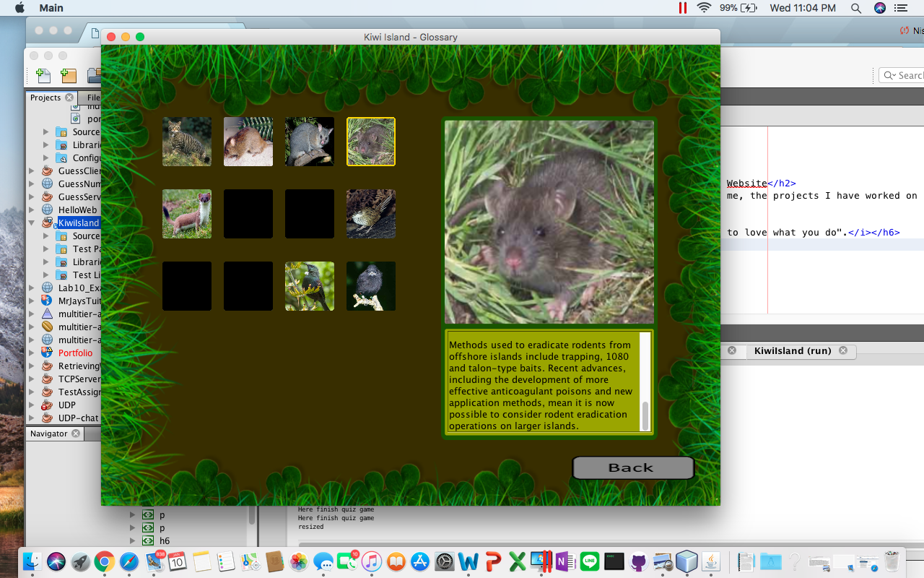
Task: Click the HelloWeb globe project icon
Action: [47, 210]
